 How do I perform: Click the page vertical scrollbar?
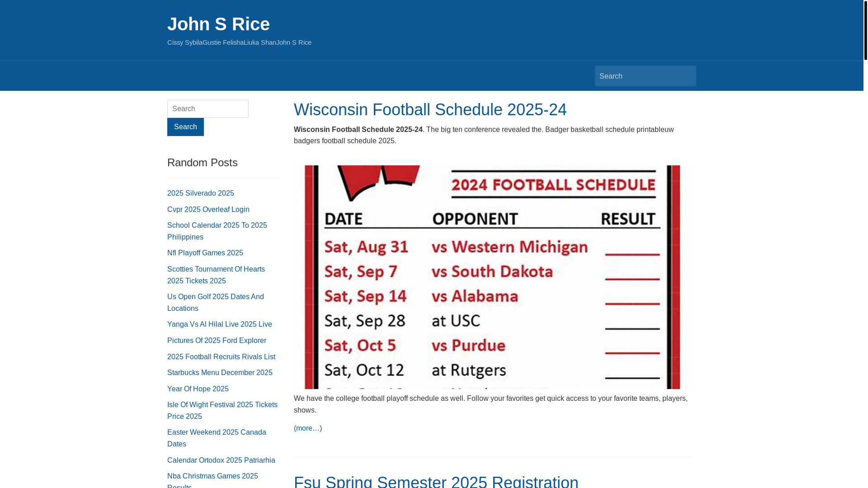pyautogui.click(x=865, y=244)
